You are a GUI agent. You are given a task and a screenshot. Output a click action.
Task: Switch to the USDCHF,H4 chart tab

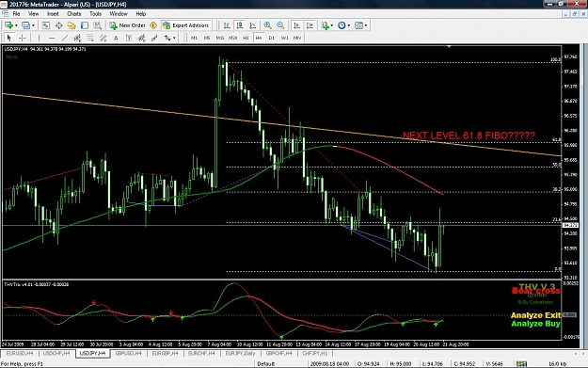(x=56, y=353)
